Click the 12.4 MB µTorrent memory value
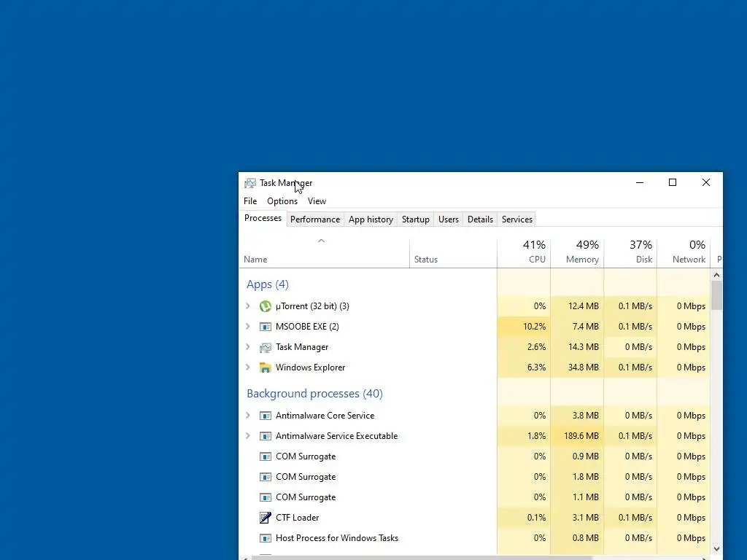This screenshot has width=747, height=560. click(x=583, y=306)
